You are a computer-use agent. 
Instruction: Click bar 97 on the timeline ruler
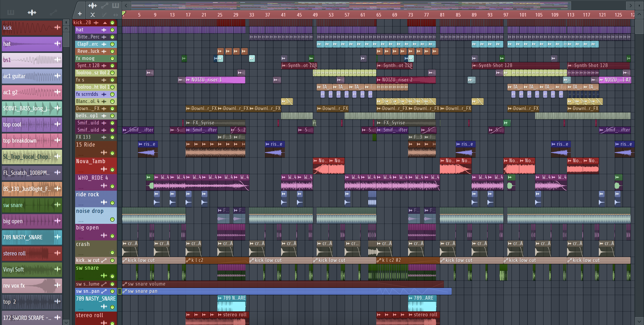[506, 15]
